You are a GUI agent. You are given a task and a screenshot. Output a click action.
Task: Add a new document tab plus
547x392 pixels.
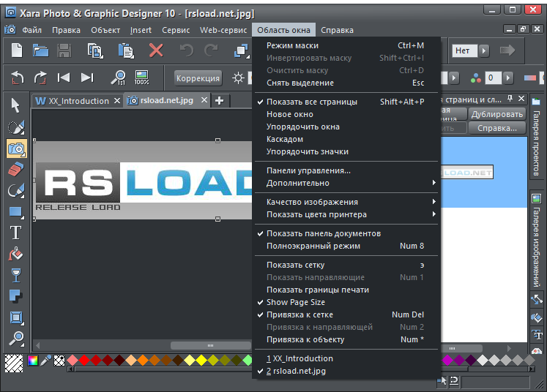tap(219, 101)
